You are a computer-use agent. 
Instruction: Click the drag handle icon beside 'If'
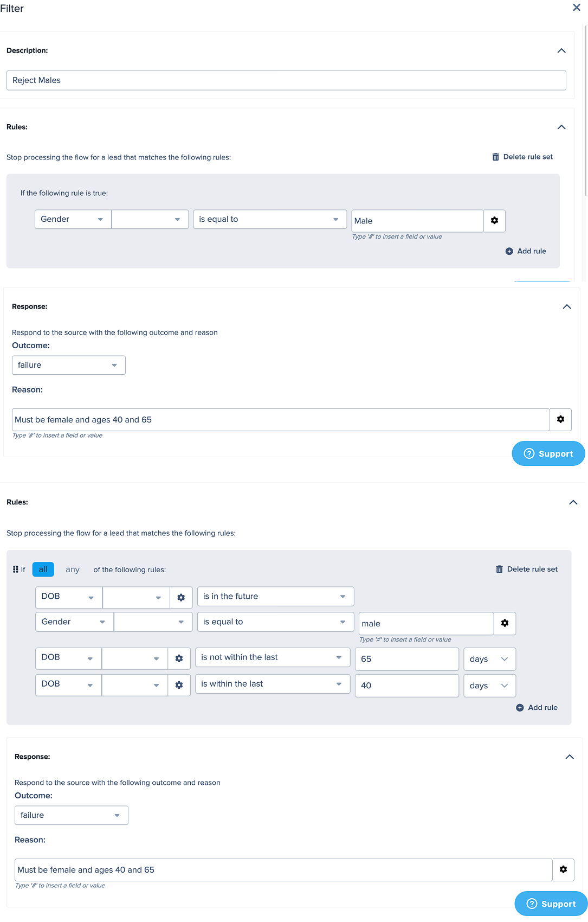tap(16, 569)
